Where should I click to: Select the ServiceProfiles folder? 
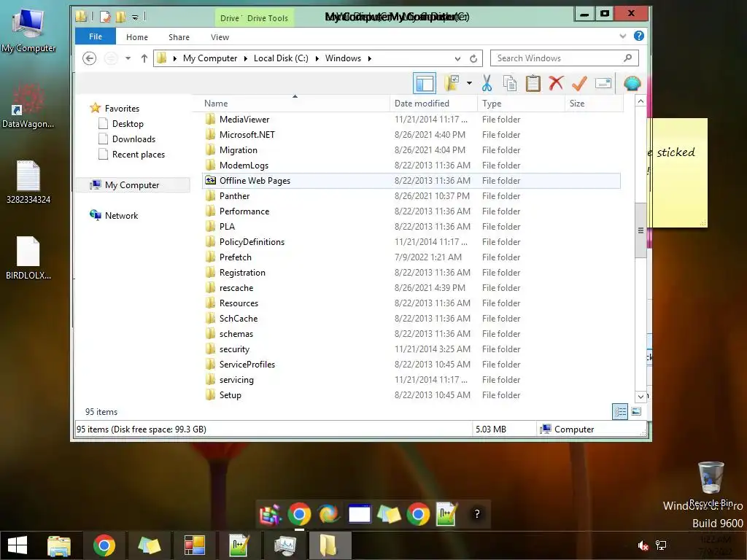click(411, 365)
